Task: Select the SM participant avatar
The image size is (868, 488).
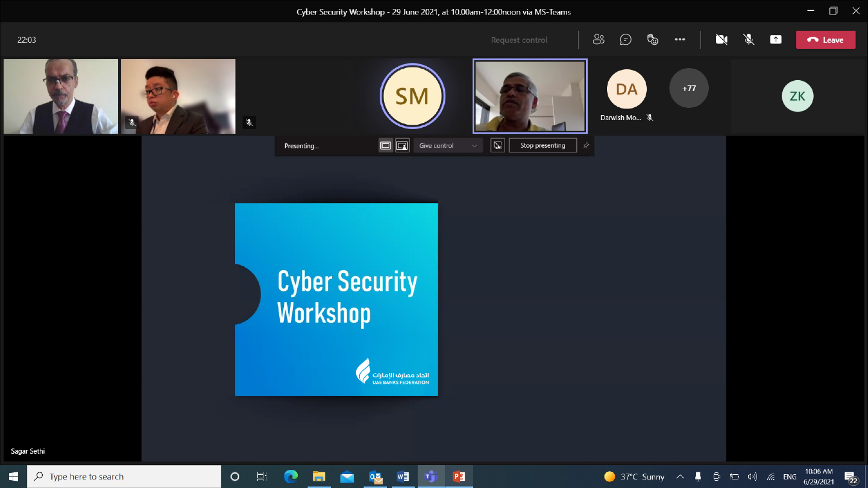Action: point(412,96)
